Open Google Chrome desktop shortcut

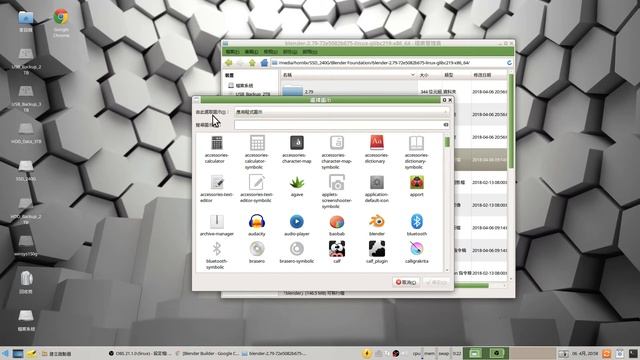[61, 22]
